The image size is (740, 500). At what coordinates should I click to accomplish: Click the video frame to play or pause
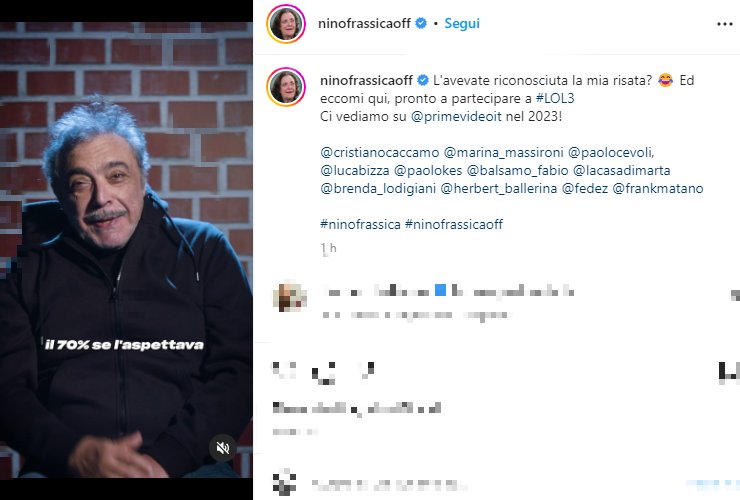click(x=126, y=250)
